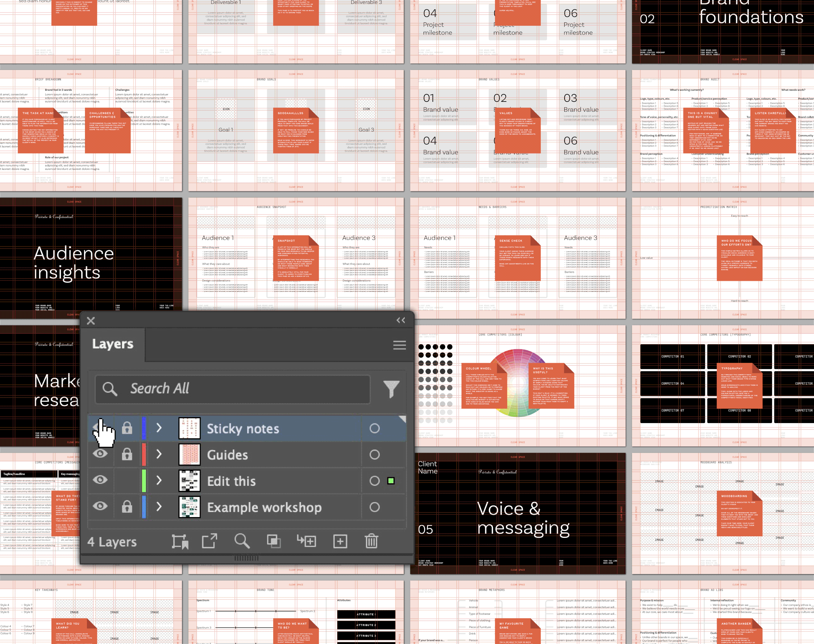Toggle visibility of Edit this layer

[x=100, y=480]
